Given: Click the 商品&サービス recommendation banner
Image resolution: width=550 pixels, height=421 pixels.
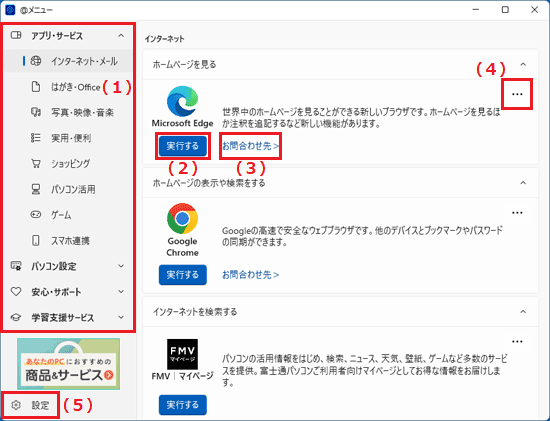Looking at the screenshot, I should point(68,364).
